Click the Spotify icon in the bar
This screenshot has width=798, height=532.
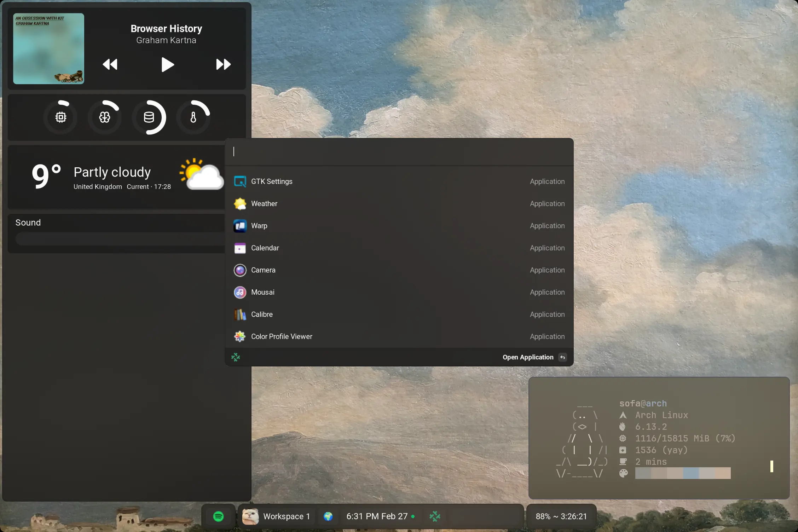point(218,516)
